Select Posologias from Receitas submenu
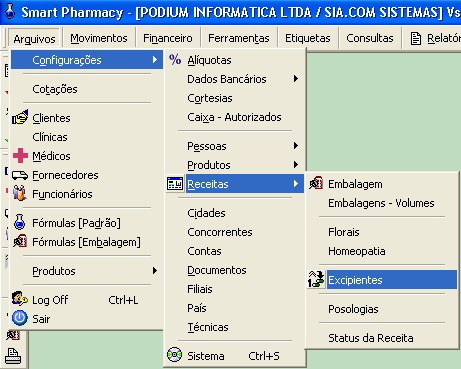 point(382,309)
